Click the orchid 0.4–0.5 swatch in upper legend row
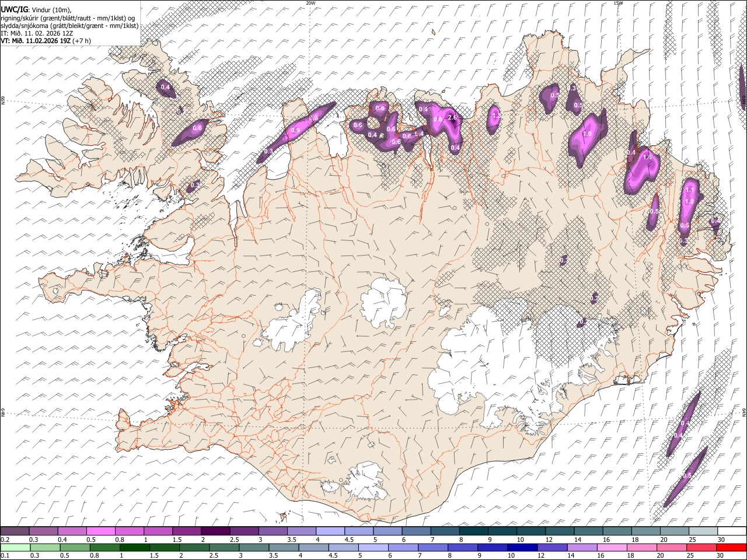This screenshot has height=560, width=747. [x=72, y=531]
